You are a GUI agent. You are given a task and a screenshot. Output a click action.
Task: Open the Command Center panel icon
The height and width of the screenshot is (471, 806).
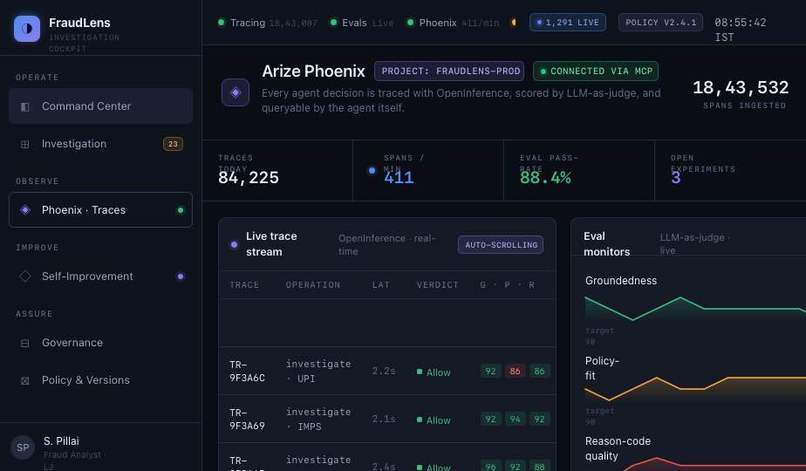point(25,106)
